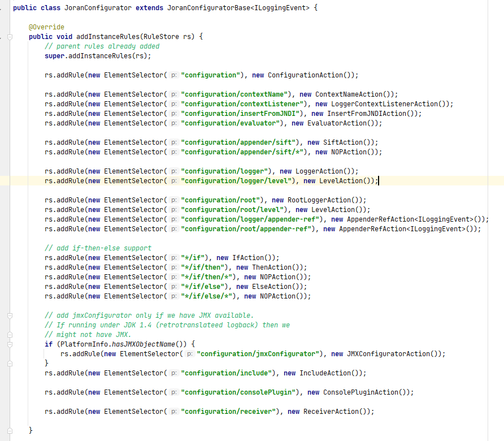Click the "*/if/then/*" string literal
504x441 pixels.
point(207,277)
